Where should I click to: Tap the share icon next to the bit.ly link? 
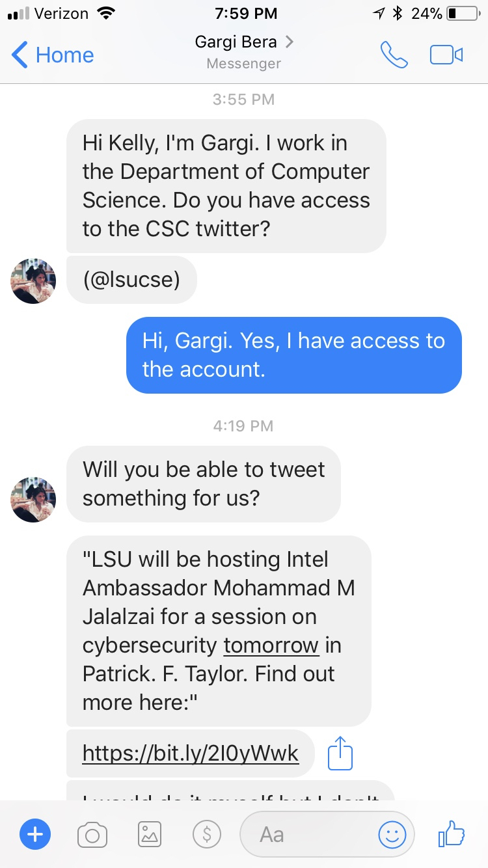click(x=340, y=754)
